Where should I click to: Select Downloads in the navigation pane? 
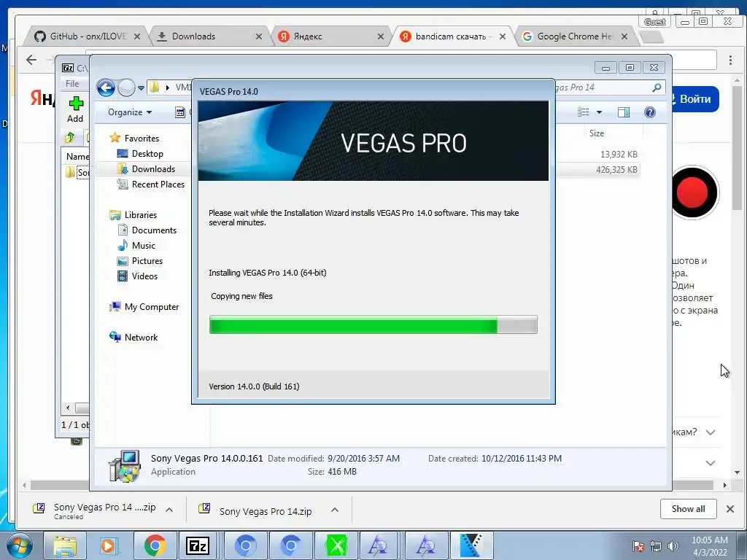pyautogui.click(x=146, y=169)
